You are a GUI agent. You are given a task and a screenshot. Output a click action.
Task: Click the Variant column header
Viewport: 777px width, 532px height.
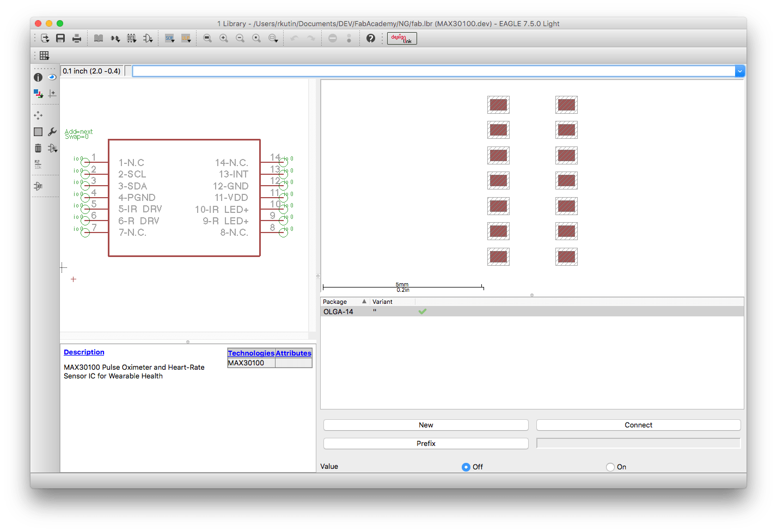pos(393,302)
